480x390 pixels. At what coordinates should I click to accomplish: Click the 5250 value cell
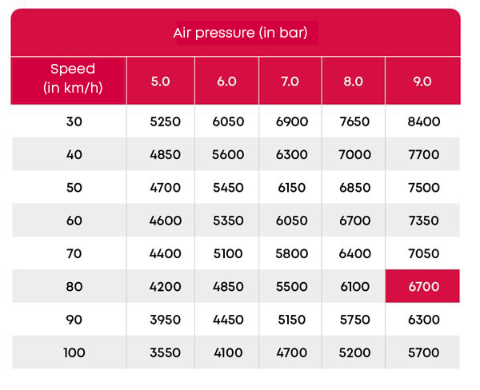pos(165,121)
